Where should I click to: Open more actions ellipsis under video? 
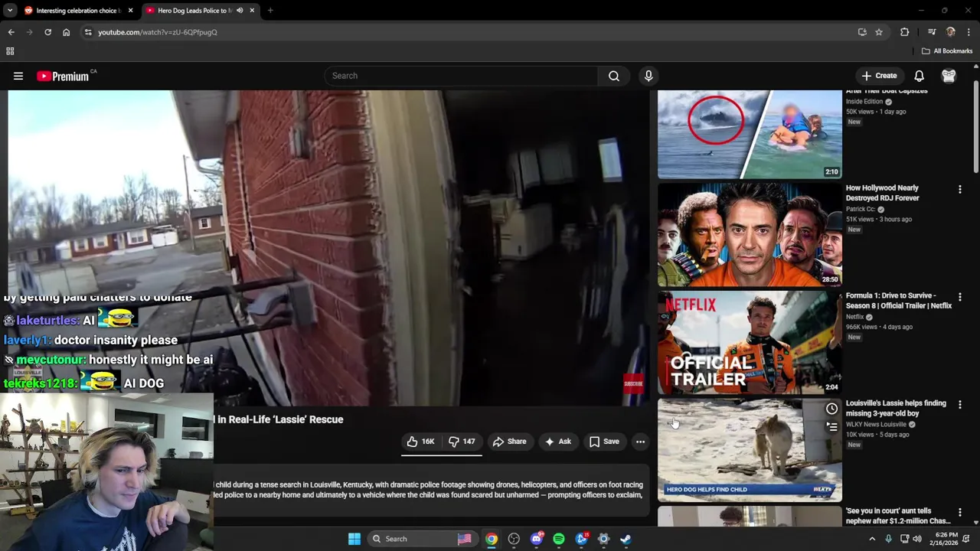pos(640,442)
